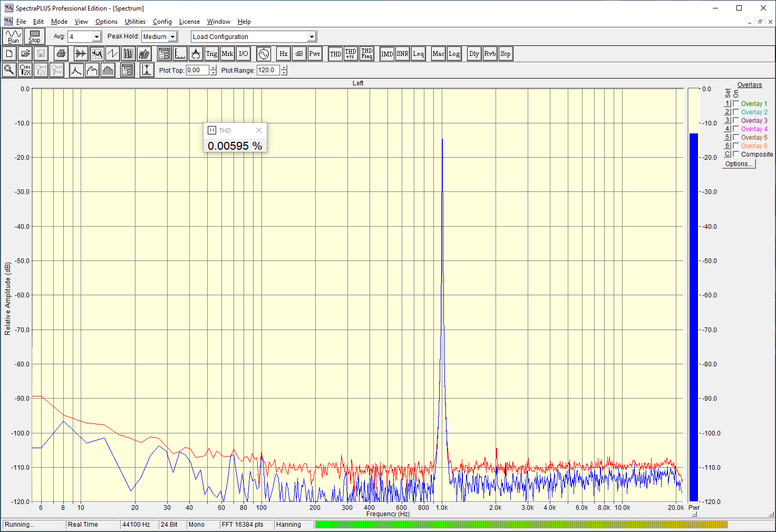
Task: Open the Mode menu
Action: tap(59, 22)
